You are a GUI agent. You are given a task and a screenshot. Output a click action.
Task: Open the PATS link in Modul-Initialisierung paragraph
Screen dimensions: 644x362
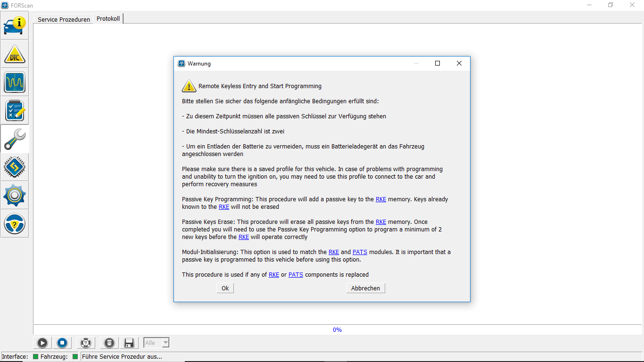pos(360,252)
